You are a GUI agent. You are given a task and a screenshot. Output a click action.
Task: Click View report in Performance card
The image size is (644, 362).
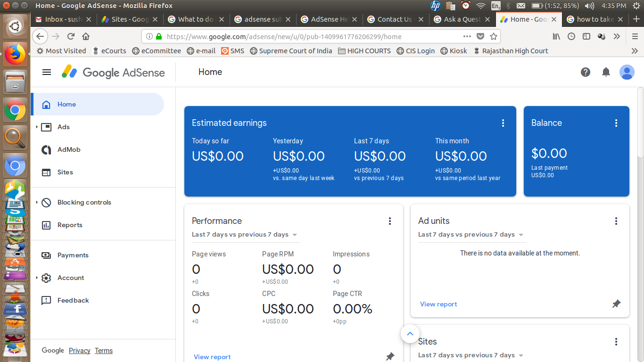coord(212,357)
